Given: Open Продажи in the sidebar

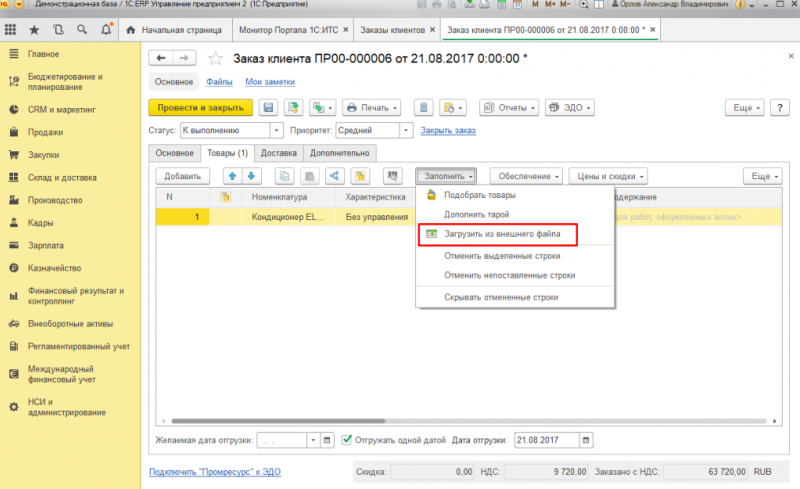Looking at the screenshot, I should coord(45,132).
